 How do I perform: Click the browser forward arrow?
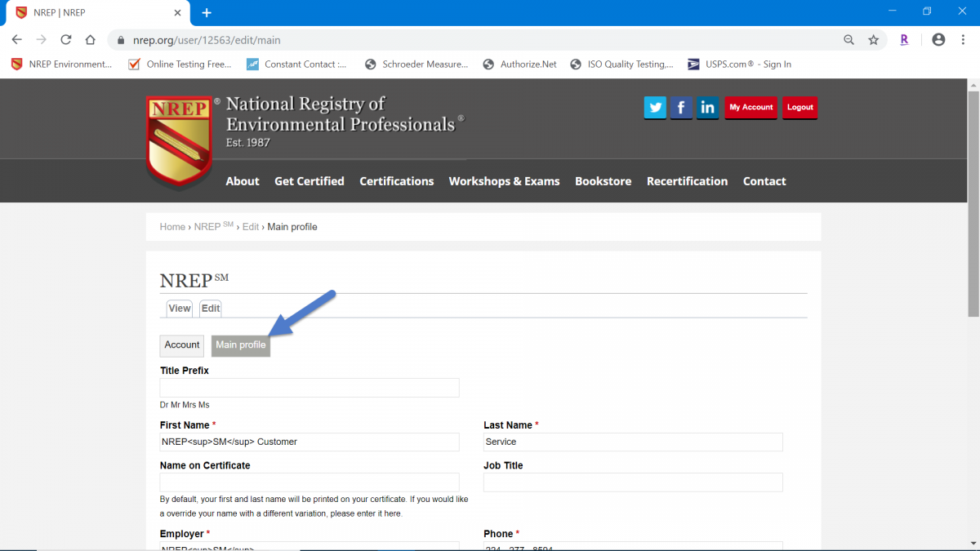click(x=41, y=39)
